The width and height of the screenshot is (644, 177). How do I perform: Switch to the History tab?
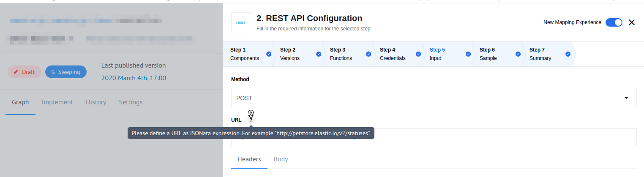click(x=96, y=102)
